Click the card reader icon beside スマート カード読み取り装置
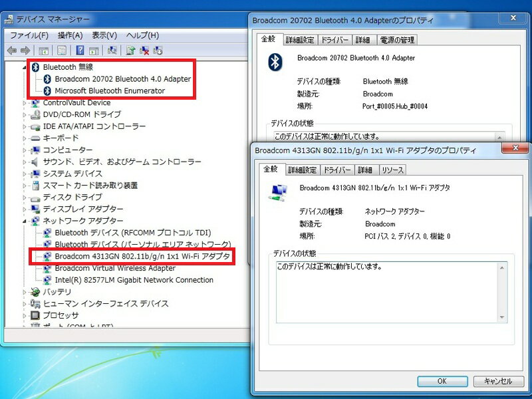Image resolution: width=532 pixels, height=399 pixels. 35,186
